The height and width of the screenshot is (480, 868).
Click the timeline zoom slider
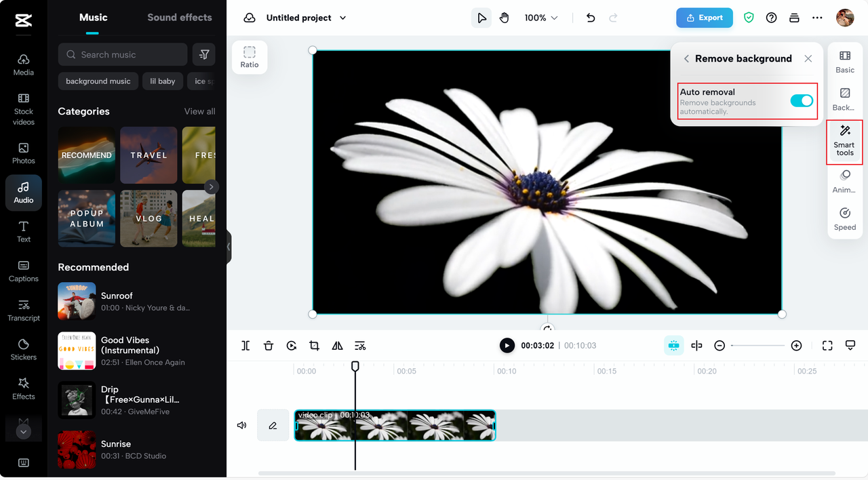click(757, 346)
